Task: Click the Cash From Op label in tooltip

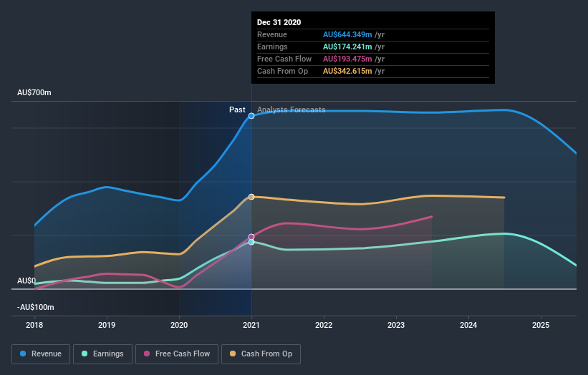Action: click(282, 71)
